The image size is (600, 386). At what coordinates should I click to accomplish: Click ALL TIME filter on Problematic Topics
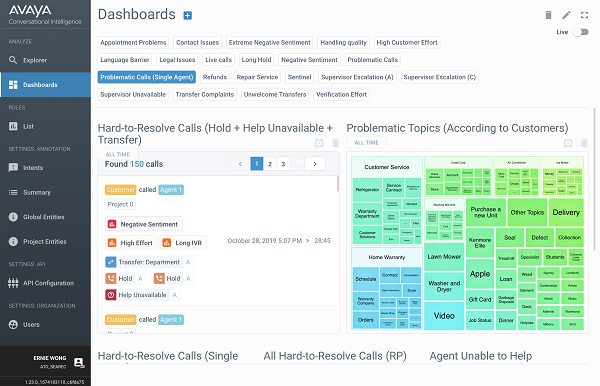pos(366,143)
